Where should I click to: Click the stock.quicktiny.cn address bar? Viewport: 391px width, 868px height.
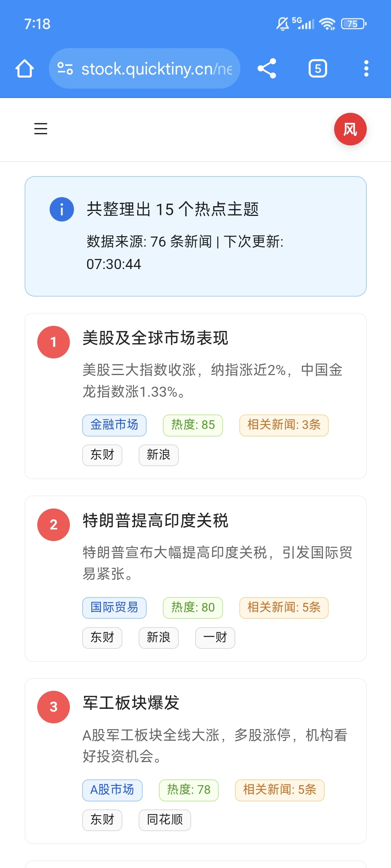pyautogui.click(x=144, y=68)
